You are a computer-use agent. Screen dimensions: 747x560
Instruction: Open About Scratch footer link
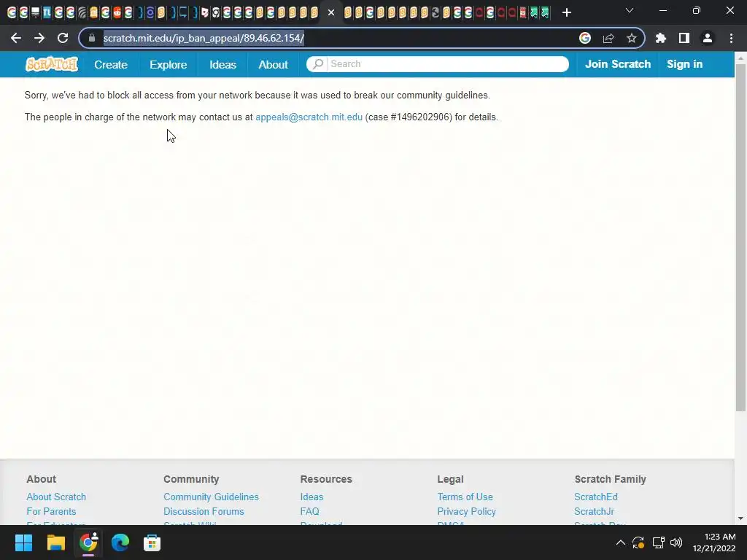[56, 497]
